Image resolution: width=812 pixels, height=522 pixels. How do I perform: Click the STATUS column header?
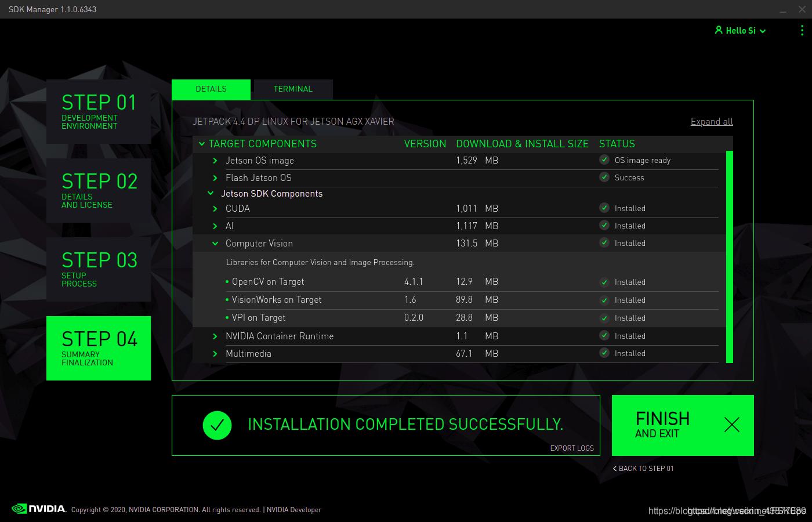pyautogui.click(x=617, y=144)
